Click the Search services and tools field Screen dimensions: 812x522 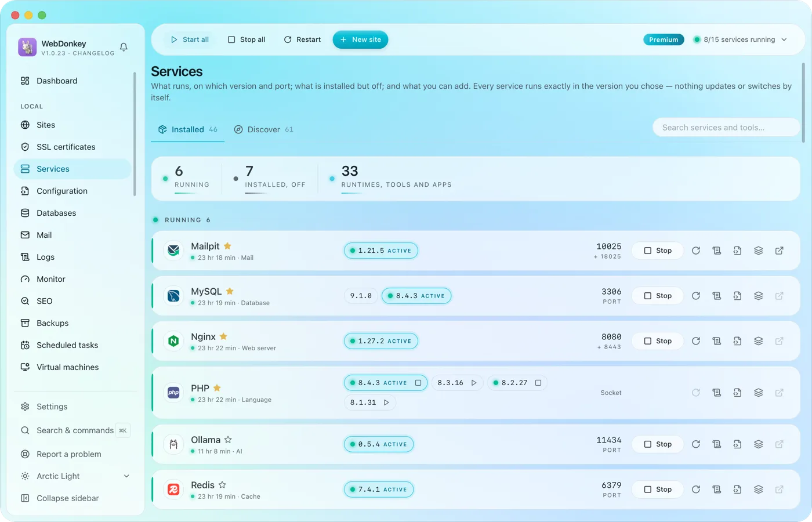pos(726,128)
